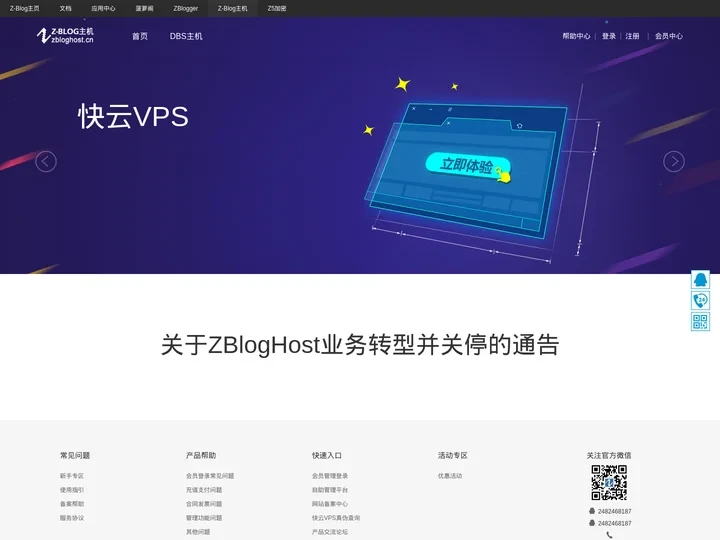Open 应用中心 in top bar
720x540 pixels.
pos(103,8)
